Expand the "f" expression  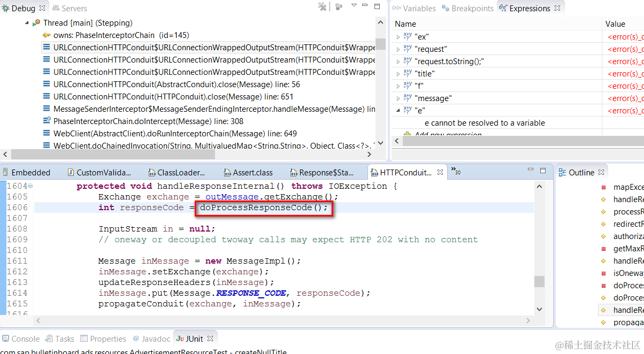coord(398,86)
